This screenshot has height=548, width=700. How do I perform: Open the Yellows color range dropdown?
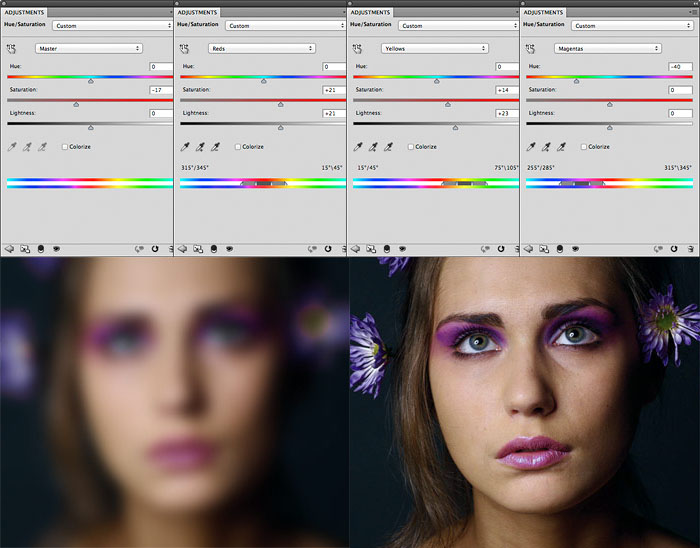(x=435, y=48)
